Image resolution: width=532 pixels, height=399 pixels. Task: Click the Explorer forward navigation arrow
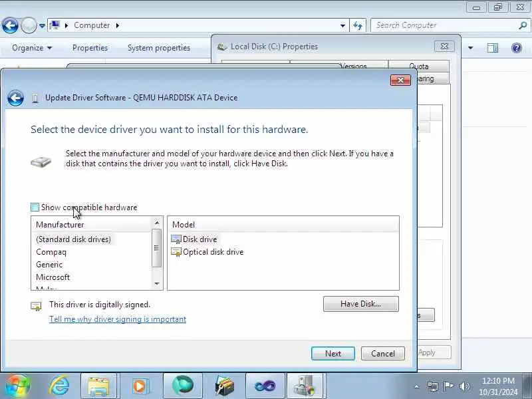[29, 25]
